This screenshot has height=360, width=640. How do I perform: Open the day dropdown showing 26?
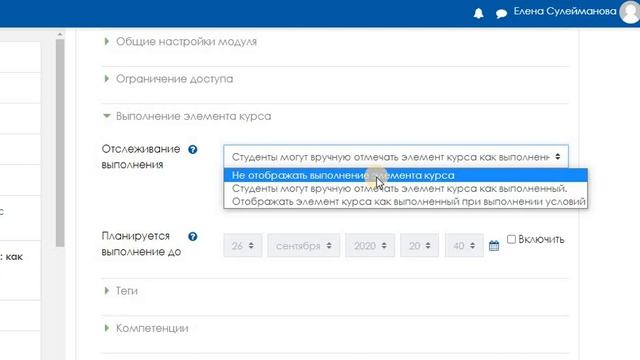coord(243,246)
